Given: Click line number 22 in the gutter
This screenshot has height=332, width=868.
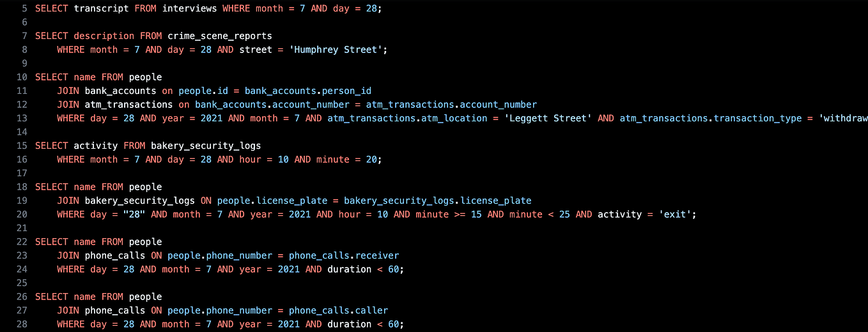Looking at the screenshot, I should tap(22, 241).
